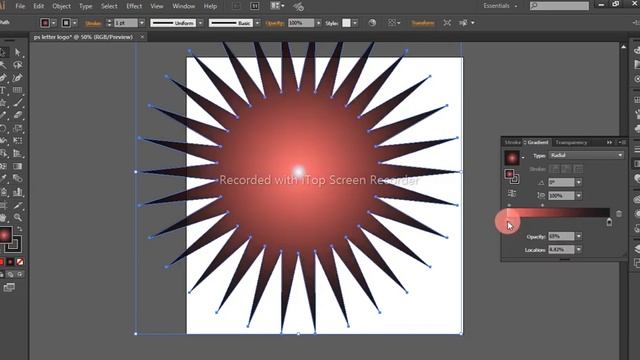Close the ps letter logo document tab
Image resolution: width=640 pixels, height=360 pixels.
142,37
